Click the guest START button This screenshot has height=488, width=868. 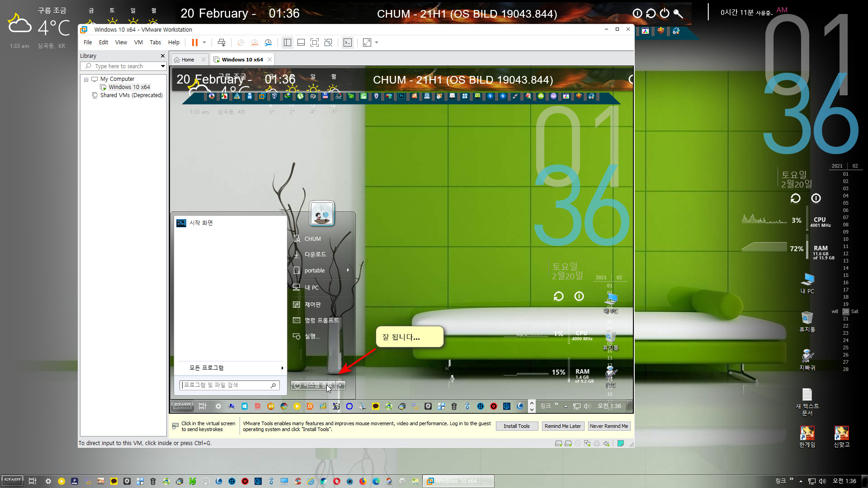183,406
